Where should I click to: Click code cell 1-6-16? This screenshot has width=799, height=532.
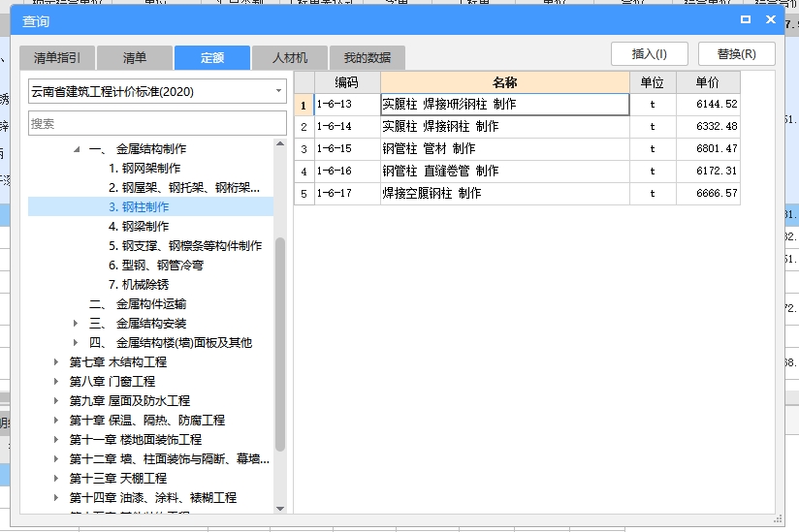[347, 172]
